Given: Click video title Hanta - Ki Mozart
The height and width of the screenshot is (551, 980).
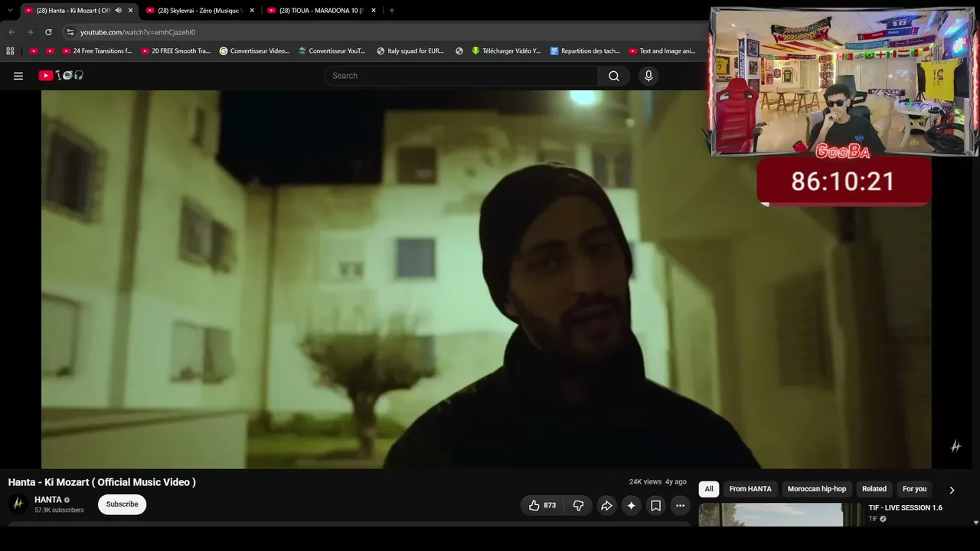Looking at the screenshot, I should pyautogui.click(x=102, y=482).
